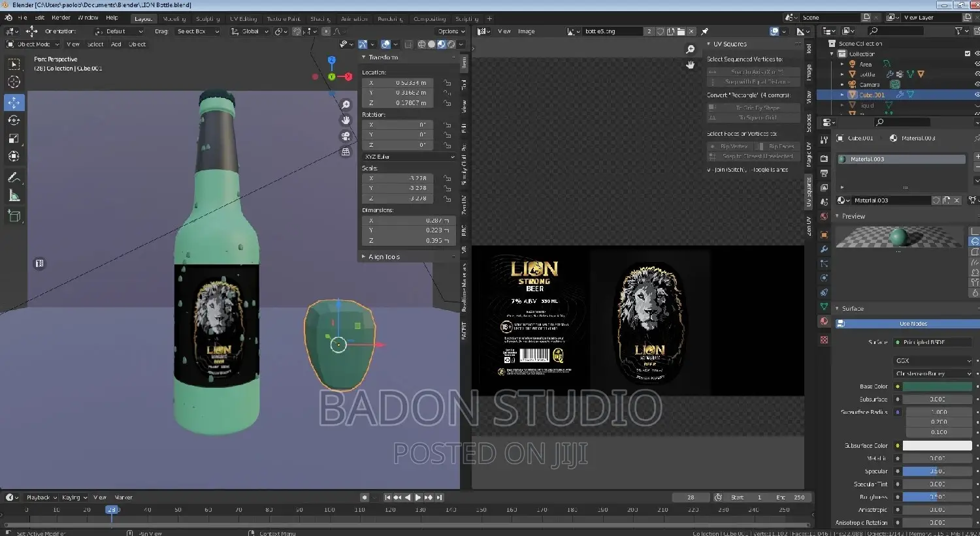Unlink Material.003 with the X button
This screenshot has height=536, width=980.
pos(956,200)
